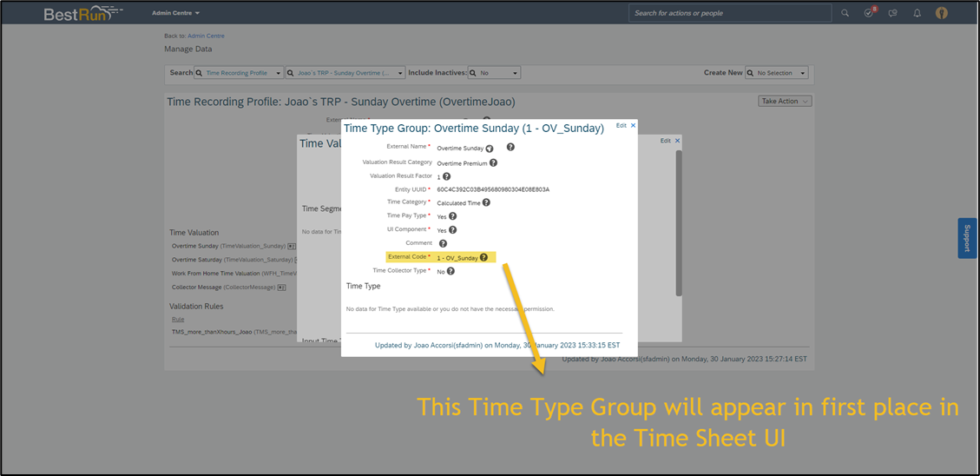The image size is (980, 476).
Task: Click the help icon for Comment
Action: coord(443,243)
